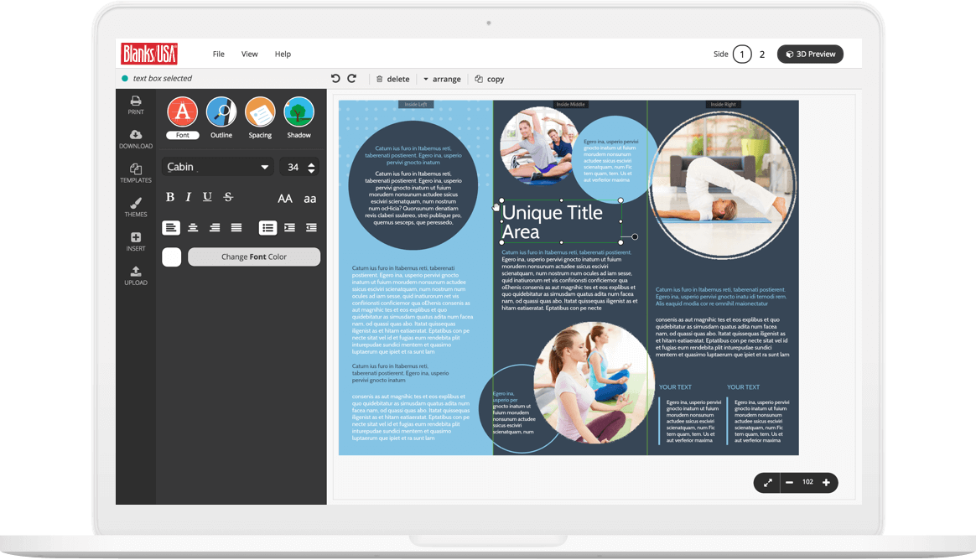Open the Shadow effect settings

click(x=299, y=112)
